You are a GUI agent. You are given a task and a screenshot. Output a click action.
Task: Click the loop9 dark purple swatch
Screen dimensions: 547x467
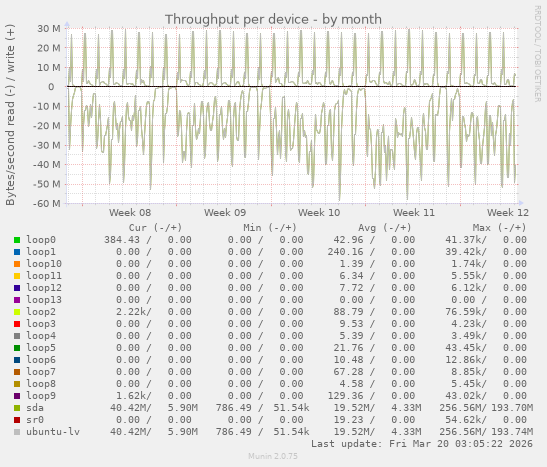[17, 396]
